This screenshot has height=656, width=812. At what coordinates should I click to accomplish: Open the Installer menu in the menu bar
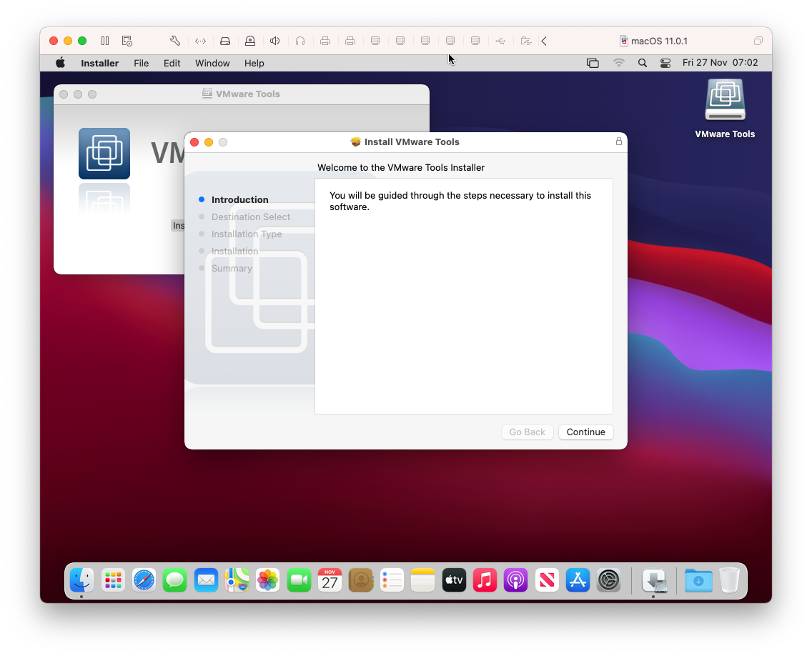pos(99,63)
